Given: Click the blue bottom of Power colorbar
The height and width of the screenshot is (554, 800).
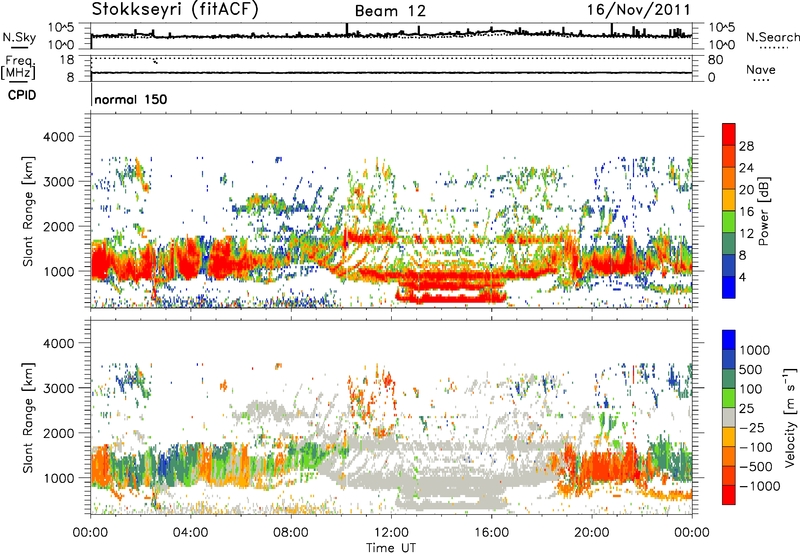Looking at the screenshot, I should [x=729, y=287].
